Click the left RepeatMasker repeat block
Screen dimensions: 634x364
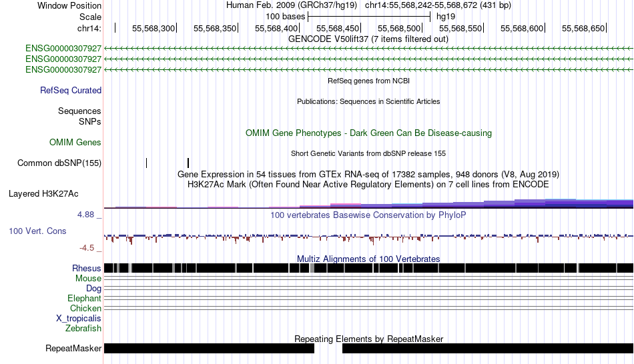[209, 348]
